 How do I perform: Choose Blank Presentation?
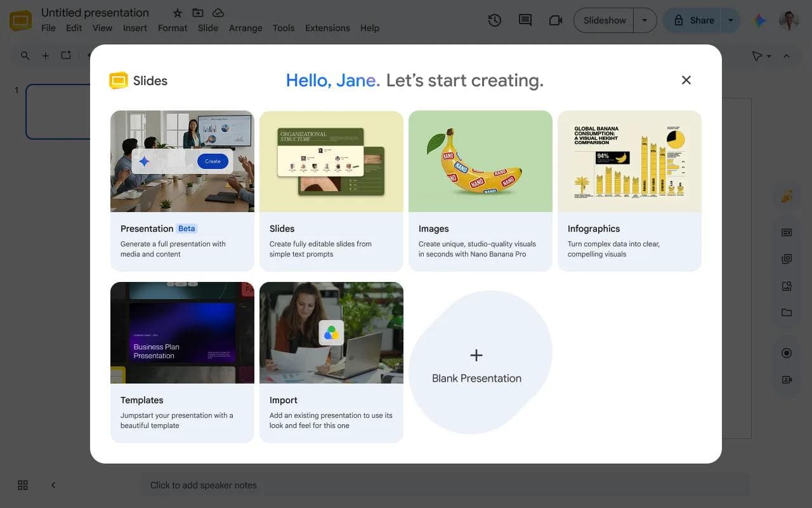[x=480, y=363]
